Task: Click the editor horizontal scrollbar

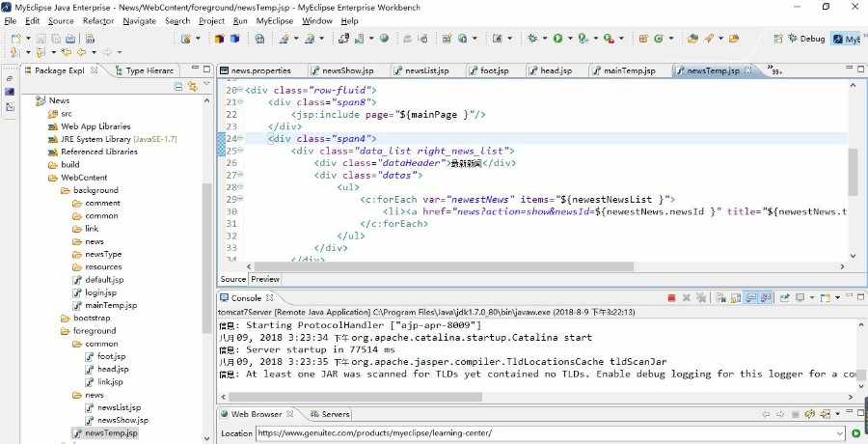Action: [444, 266]
